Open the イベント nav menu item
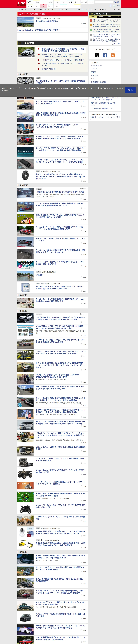 [x=101, y=9]
